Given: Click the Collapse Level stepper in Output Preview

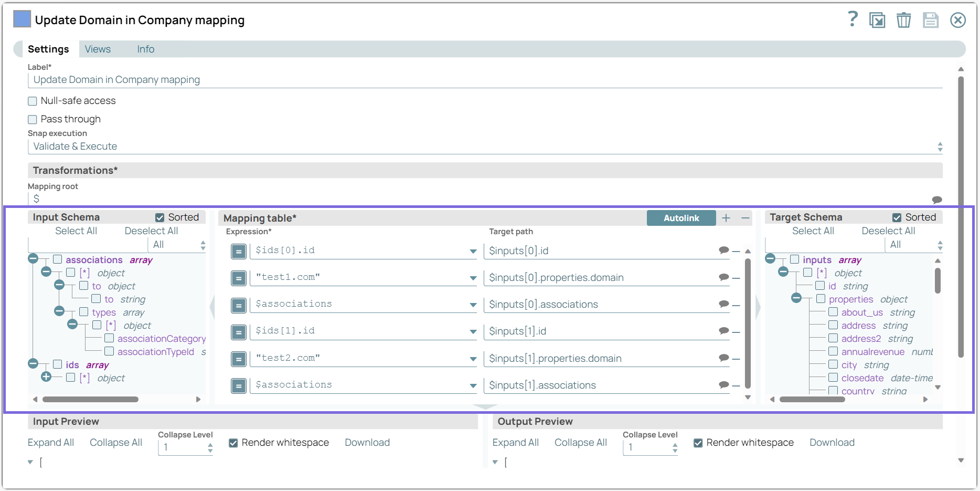Looking at the screenshot, I should (675, 447).
